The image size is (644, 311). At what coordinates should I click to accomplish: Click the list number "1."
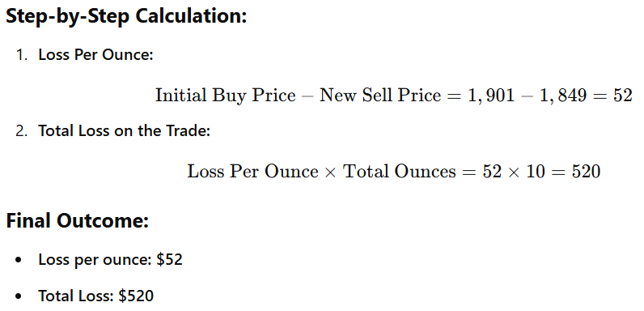click(21, 54)
